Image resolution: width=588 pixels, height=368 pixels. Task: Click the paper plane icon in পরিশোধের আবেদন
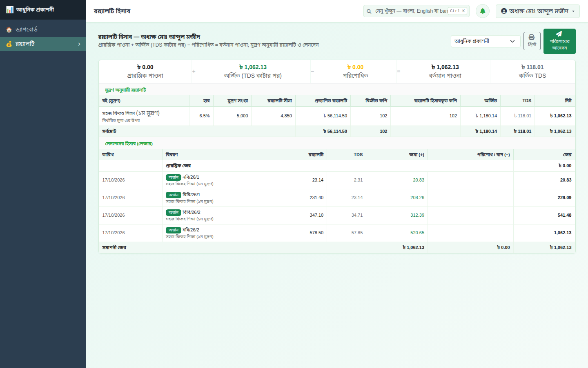point(559,34)
